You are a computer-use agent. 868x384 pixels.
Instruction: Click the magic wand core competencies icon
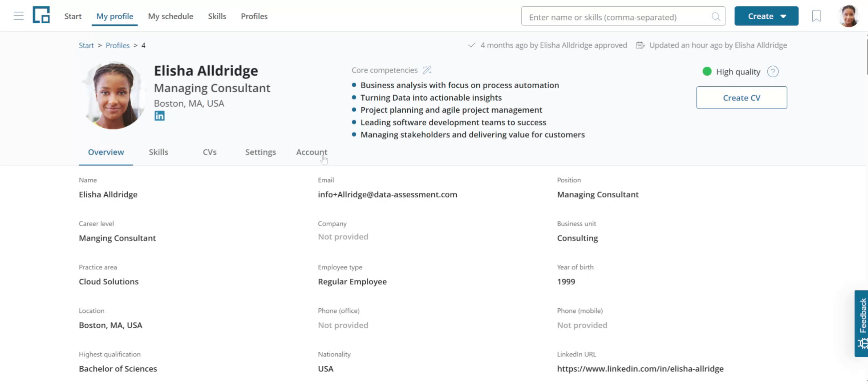[427, 70]
